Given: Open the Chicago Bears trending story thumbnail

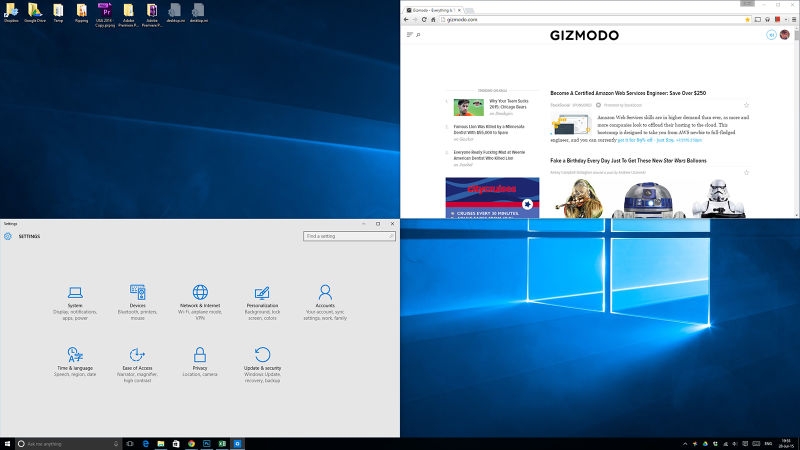Looking at the screenshot, I should [468, 107].
